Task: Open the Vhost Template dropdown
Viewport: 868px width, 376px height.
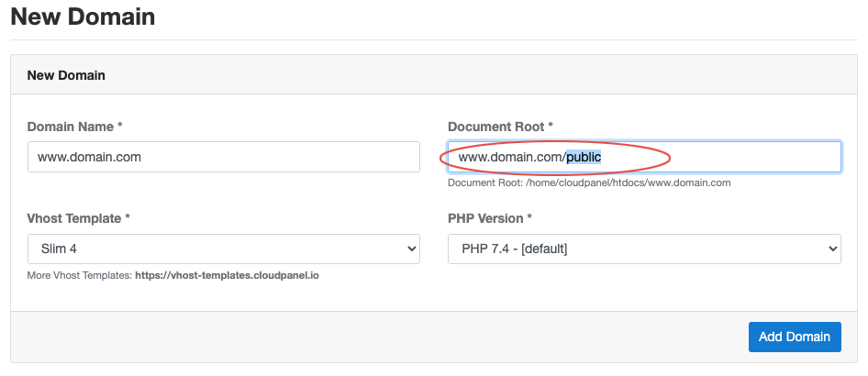Action: coord(224,249)
